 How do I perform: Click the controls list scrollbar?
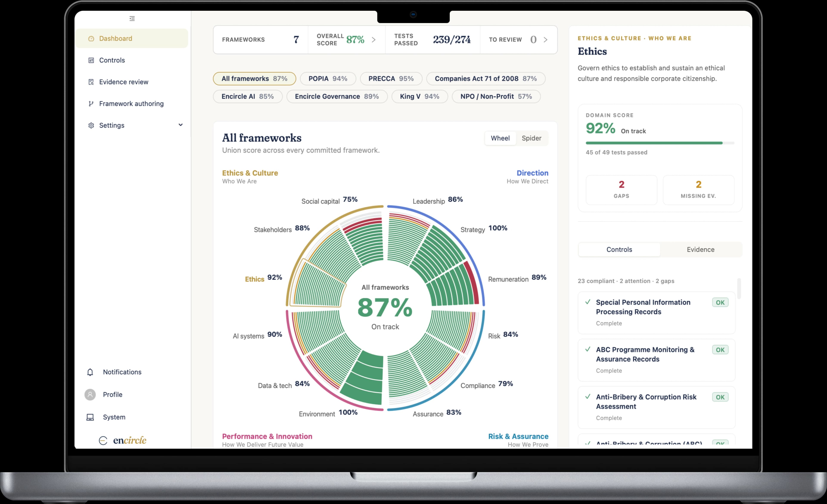tap(739, 288)
